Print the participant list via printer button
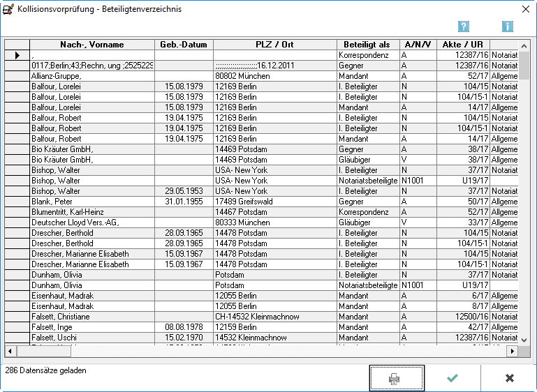Screen dimensions: 537x392 coord(397,378)
